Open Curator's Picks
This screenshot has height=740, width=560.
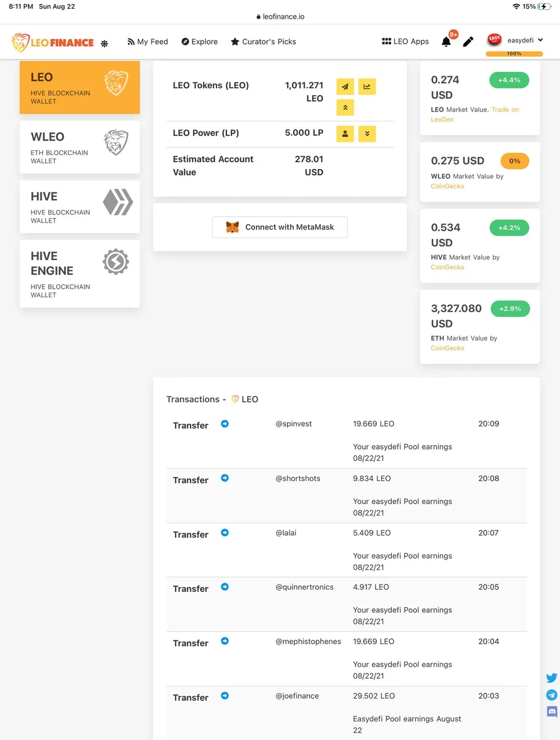(264, 42)
